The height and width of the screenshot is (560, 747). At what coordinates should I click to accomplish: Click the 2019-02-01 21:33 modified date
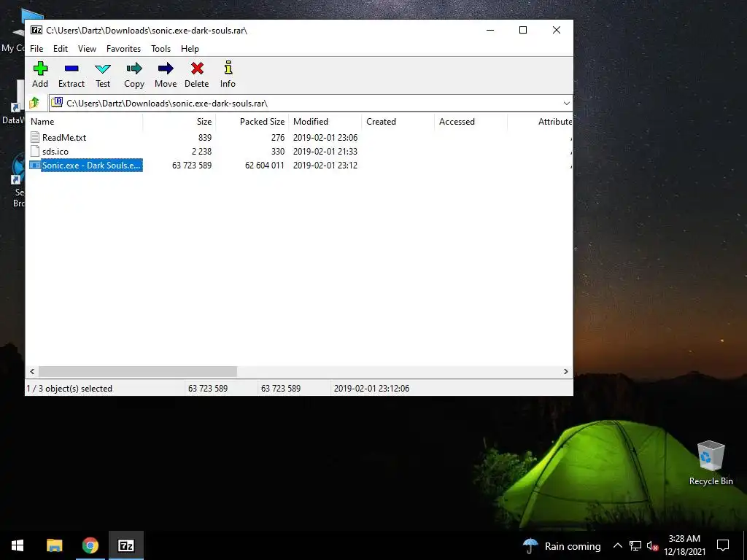325,152
